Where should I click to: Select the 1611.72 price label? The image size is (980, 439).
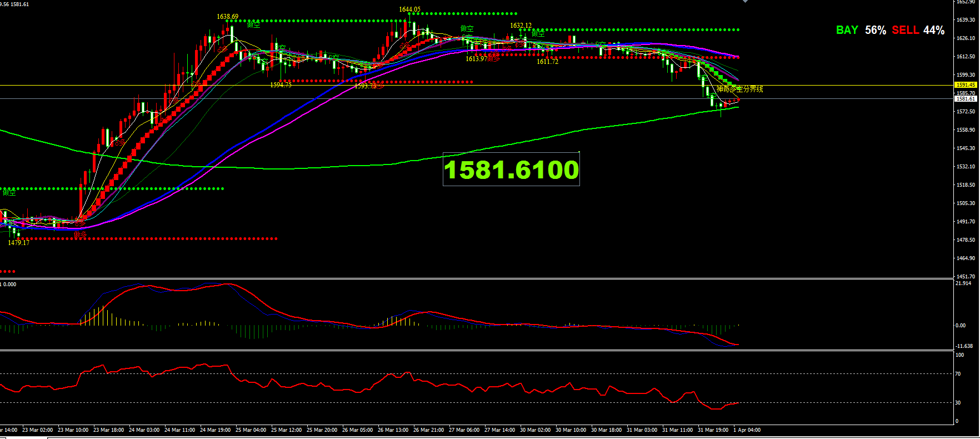[548, 62]
